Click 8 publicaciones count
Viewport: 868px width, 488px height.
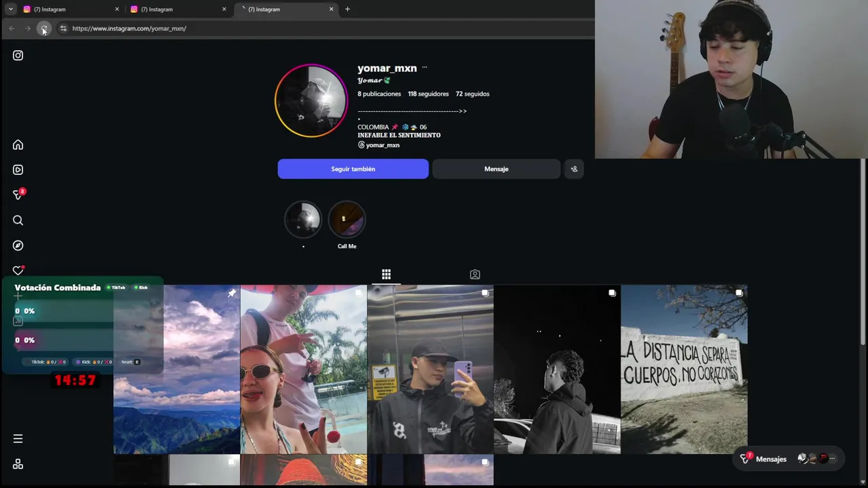point(379,94)
